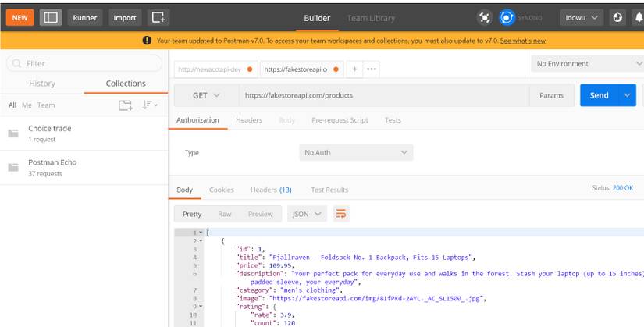Select the response Body tab
Viewport: 644px width, 327px height.
pos(184,190)
